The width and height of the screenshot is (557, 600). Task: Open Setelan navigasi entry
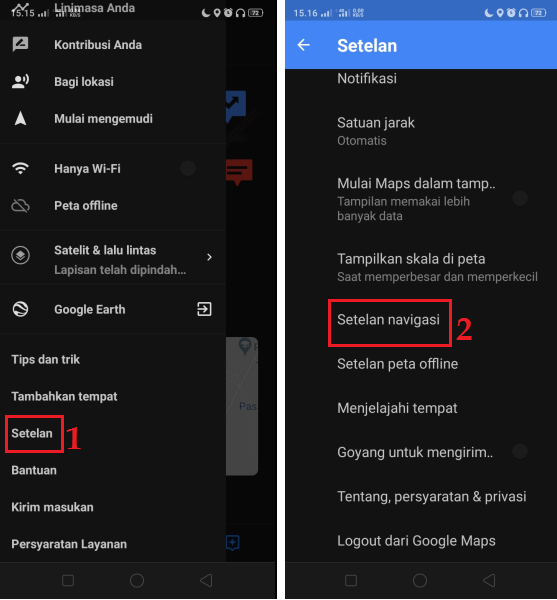388,320
